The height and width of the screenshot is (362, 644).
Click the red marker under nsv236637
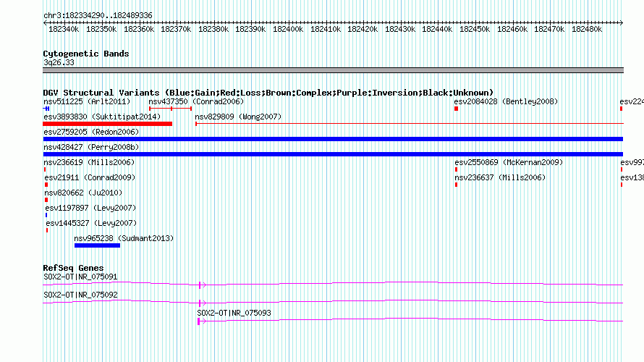coord(457,185)
